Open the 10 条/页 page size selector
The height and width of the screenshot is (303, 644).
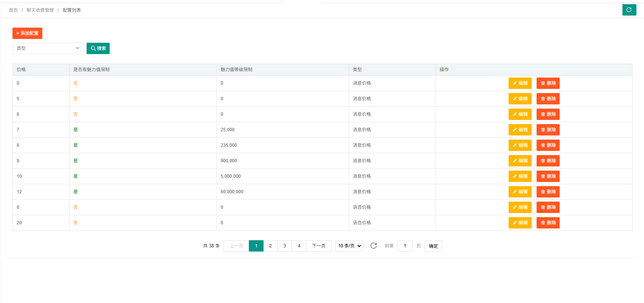click(349, 246)
